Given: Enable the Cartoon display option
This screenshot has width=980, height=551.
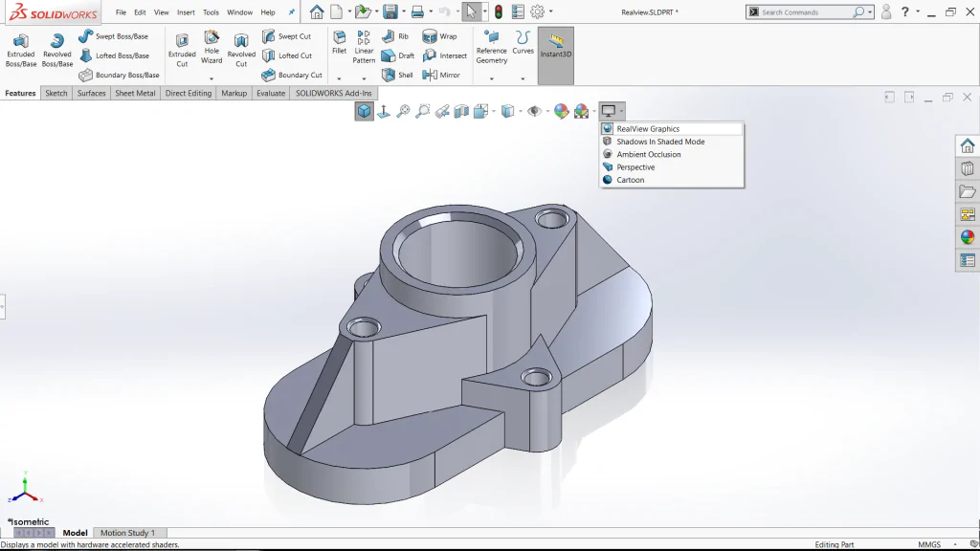Looking at the screenshot, I should pyautogui.click(x=672, y=180).
